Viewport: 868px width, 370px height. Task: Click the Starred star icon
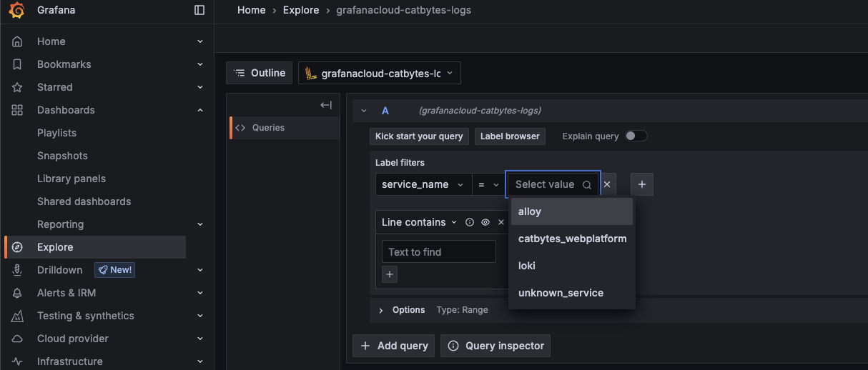[17, 87]
